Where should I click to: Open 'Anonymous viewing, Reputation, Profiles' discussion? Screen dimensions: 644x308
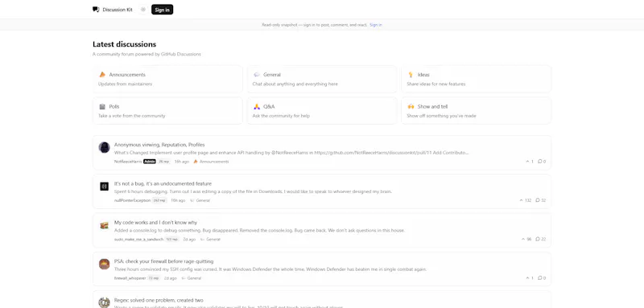pos(159,145)
